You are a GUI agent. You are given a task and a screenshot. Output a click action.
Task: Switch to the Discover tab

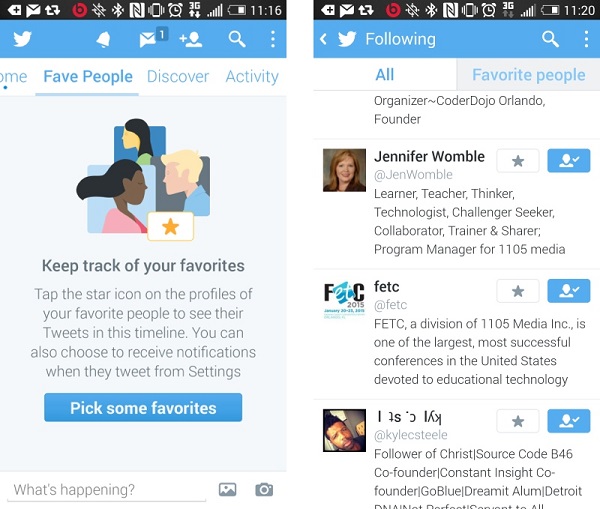[178, 77]
